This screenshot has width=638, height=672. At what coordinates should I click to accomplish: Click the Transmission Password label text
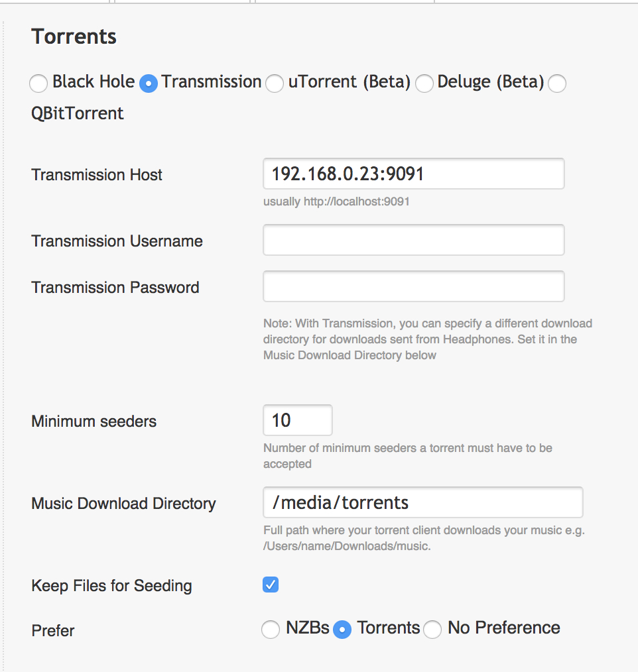[x=115, y=287]
